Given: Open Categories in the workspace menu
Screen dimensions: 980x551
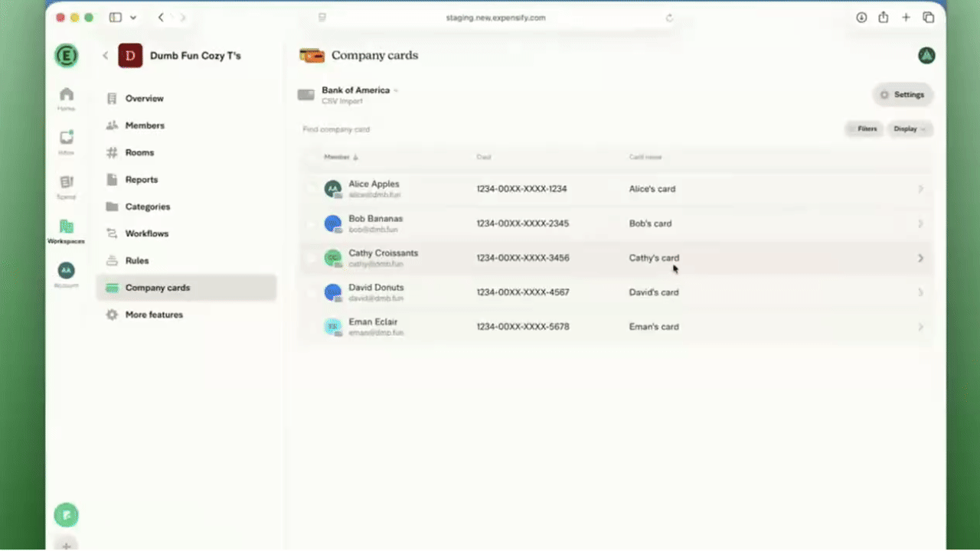Looking at the screenshot, I should [186, 207].
